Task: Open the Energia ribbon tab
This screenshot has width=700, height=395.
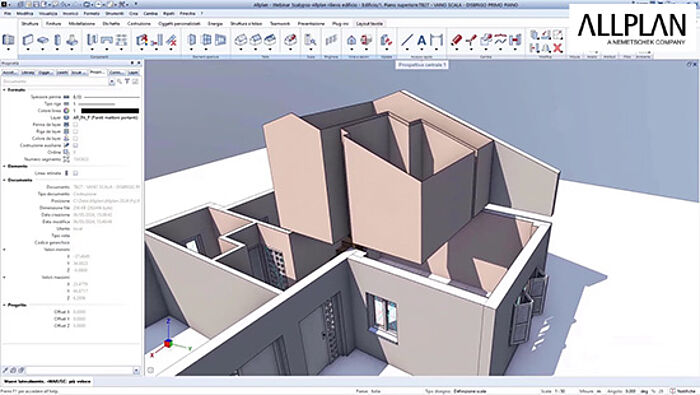Action: click(x=215, y=23)
